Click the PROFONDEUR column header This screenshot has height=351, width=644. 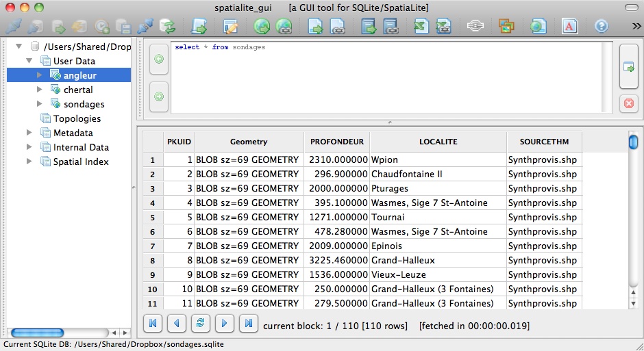pos(337,142)
